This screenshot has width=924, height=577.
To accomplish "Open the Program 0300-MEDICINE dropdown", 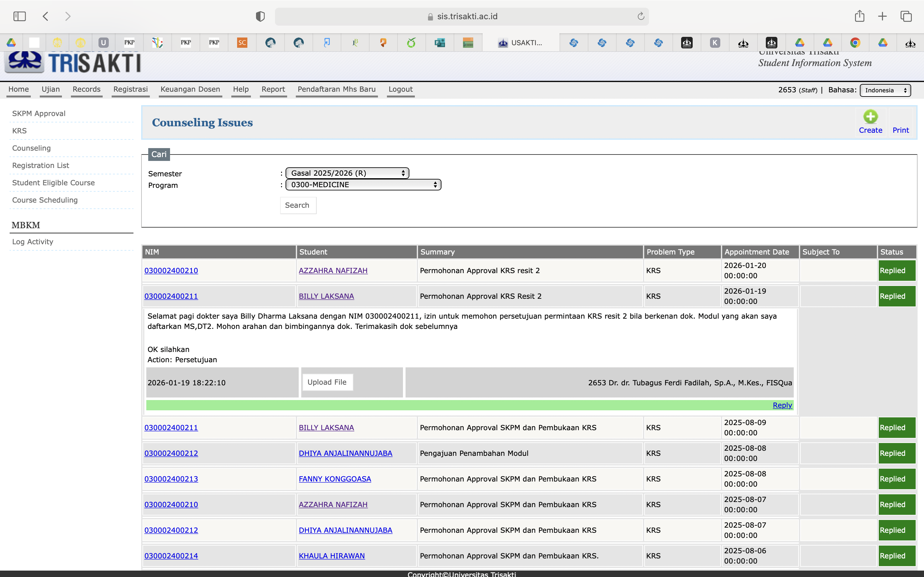I will point(363,185).
